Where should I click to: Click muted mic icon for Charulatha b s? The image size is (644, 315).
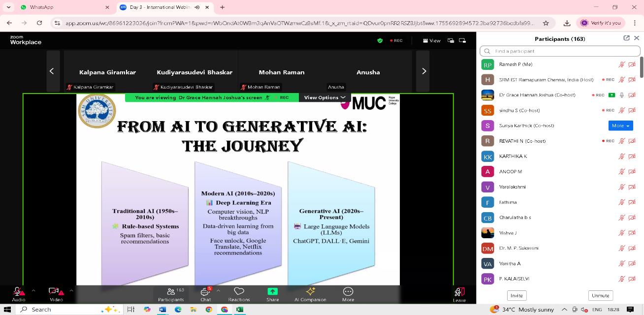(x=622, y=217)
